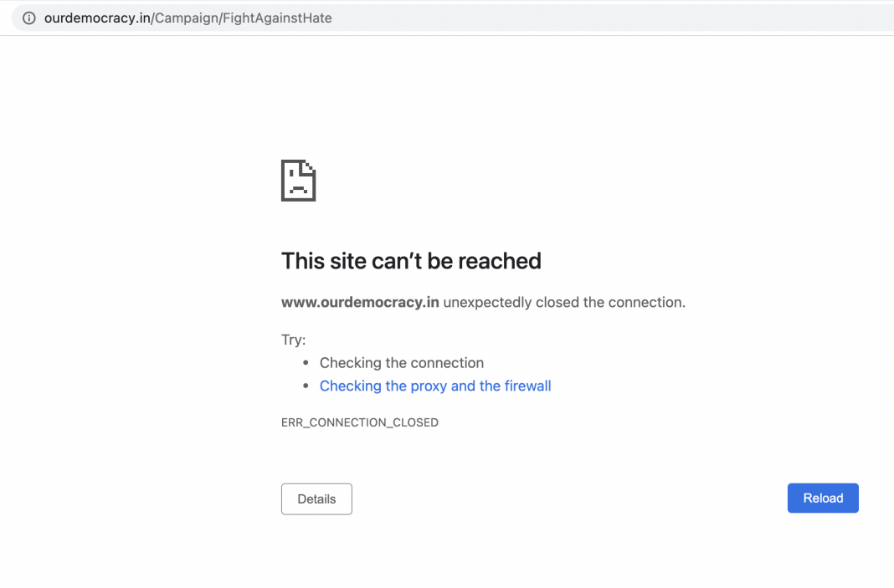This screenshot has width=894, height=588.
Task: Focus the address bar URL text
Action: 188,18
